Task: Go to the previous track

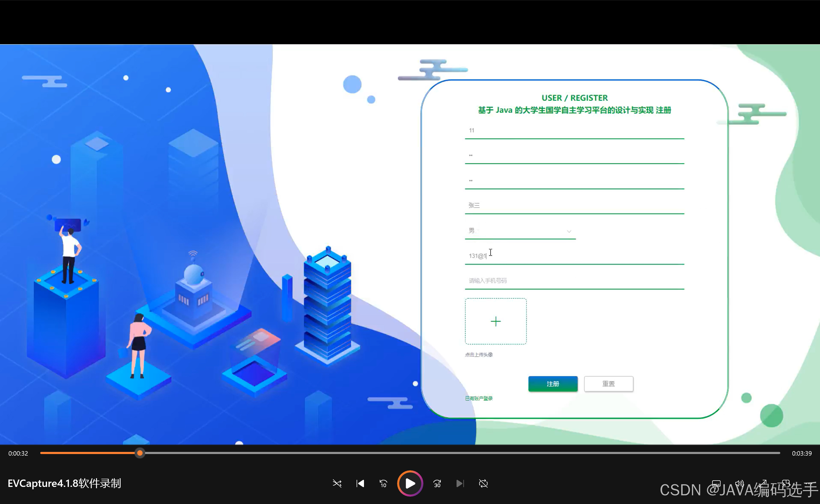Action: coord(360,483)
